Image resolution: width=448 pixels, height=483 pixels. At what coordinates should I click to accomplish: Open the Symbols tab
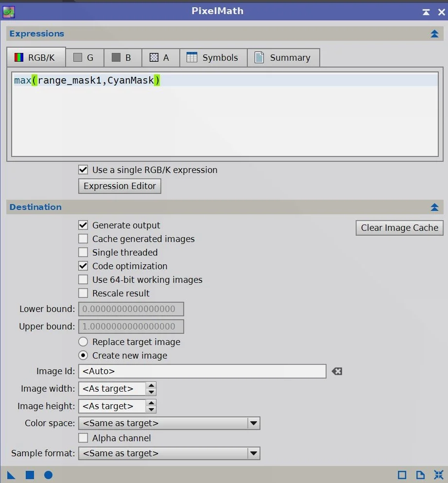click(x=213, y=58)
